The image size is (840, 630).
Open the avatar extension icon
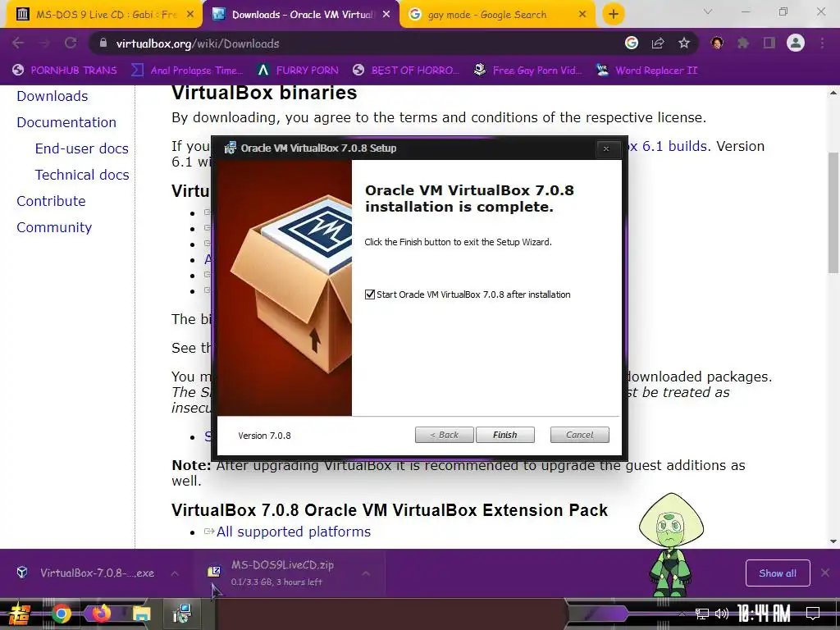717,43
